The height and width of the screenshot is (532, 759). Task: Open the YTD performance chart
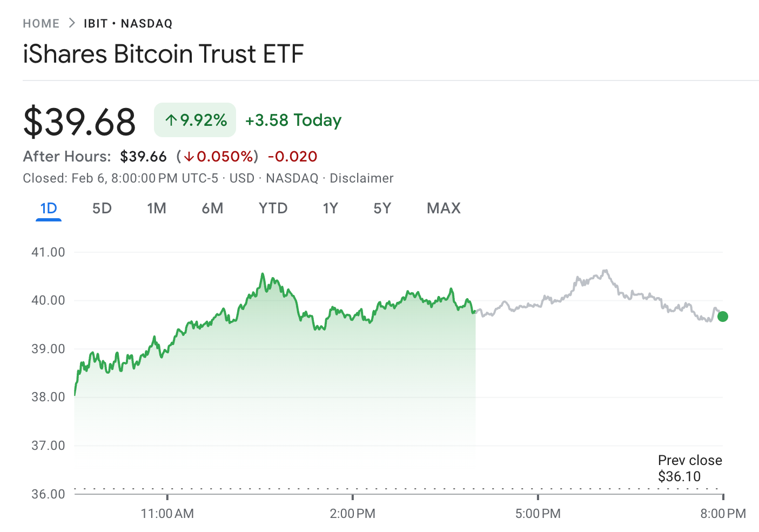click(x=273, y=208)
